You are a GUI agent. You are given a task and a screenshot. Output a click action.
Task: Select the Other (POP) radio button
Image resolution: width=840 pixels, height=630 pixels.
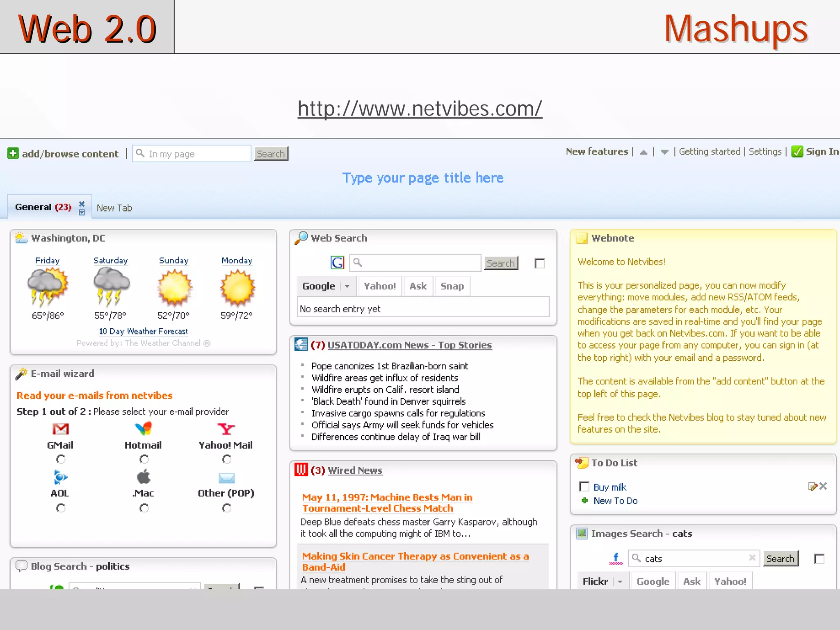click(x=226, y=508)
